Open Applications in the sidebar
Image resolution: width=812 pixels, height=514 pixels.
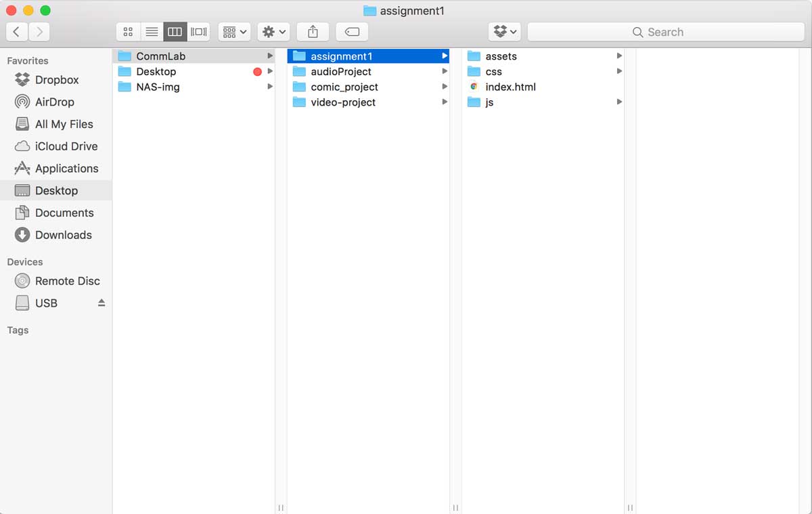coord(56,169)
